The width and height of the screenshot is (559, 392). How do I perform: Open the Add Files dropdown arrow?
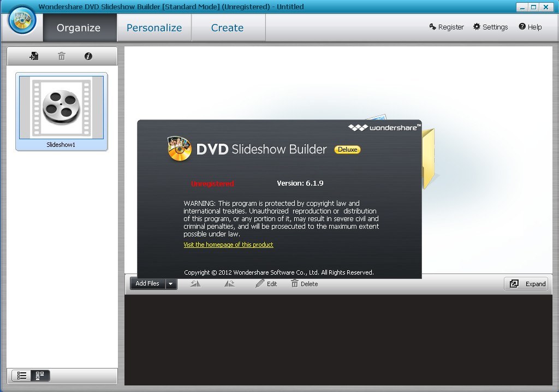click(171, 284)
